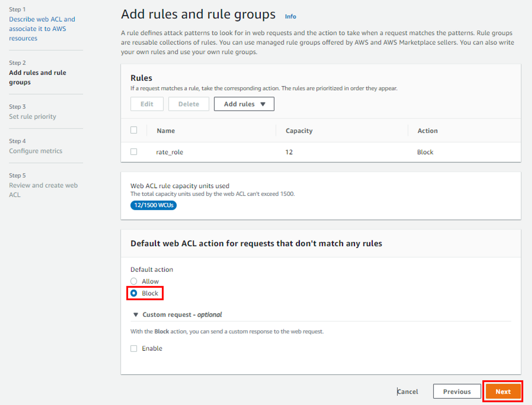Enable custom response checkbox
The height and width of the screenshot is (405, 532).
pyautogui.click(x=134, y=349)
